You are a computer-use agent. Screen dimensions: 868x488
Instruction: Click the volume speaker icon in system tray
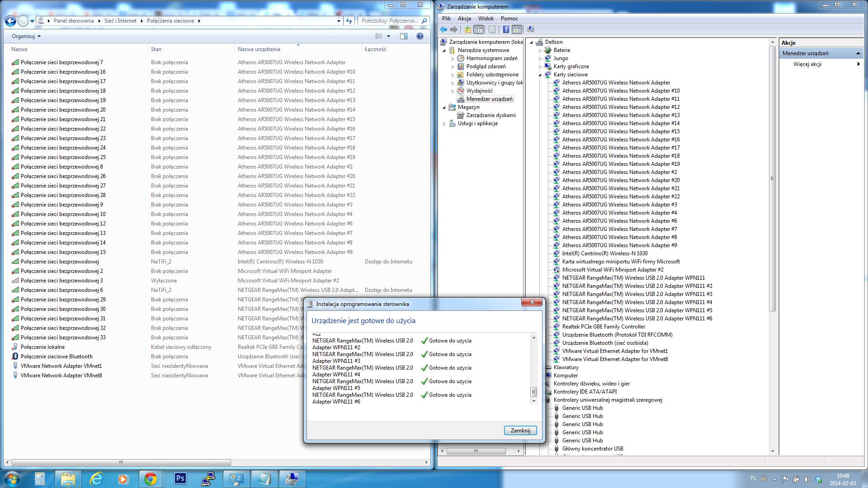point(807,479)
